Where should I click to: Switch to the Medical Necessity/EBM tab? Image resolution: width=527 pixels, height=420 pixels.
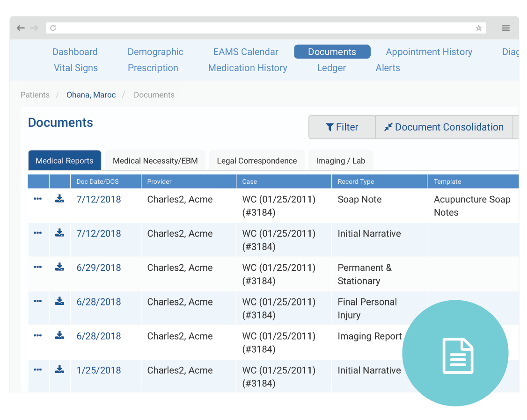click(x=155, y=160)
